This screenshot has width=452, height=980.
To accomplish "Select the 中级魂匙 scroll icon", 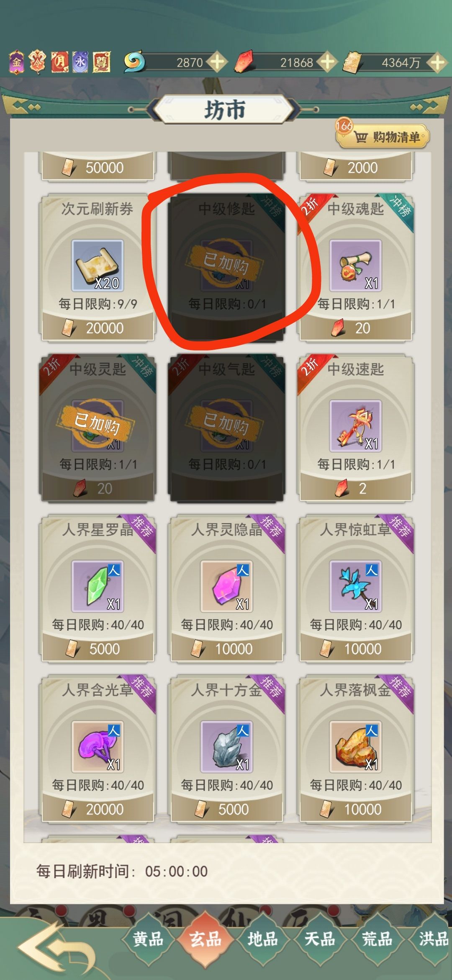I will (355, 266).
